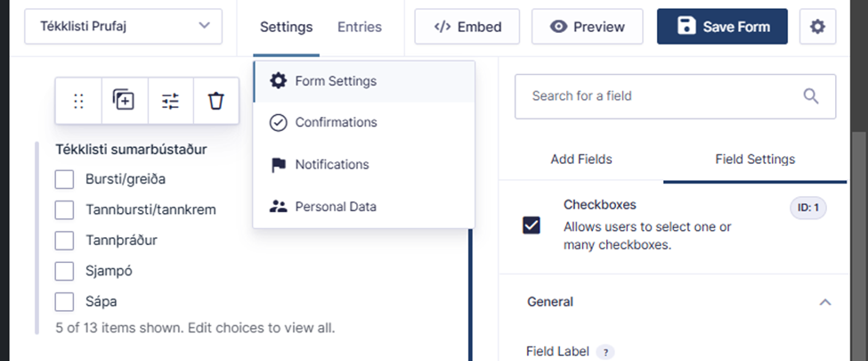The image size is (868, 361).
Task: Tick the Sápa checkbox
Action: click(x=64, y=301)
